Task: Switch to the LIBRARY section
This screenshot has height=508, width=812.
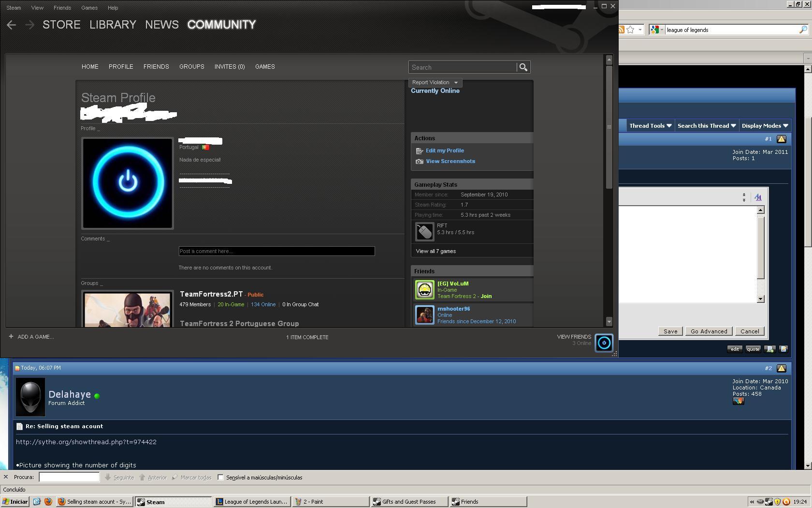Action: (113, 25)
